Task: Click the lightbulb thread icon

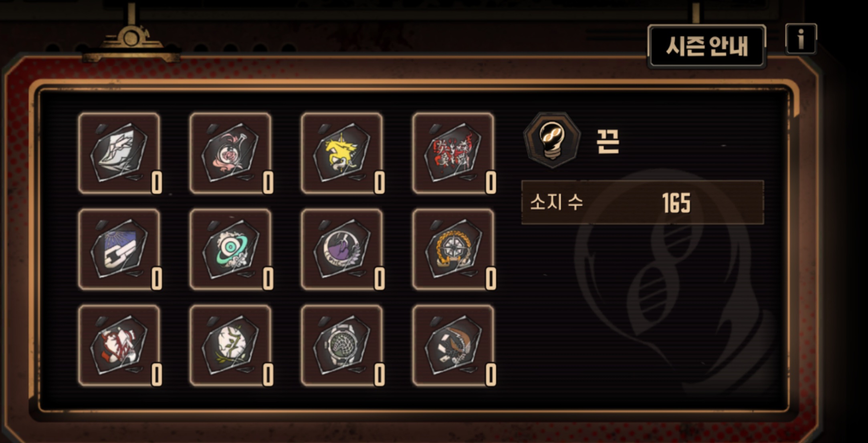Action: tap(552, 140)
